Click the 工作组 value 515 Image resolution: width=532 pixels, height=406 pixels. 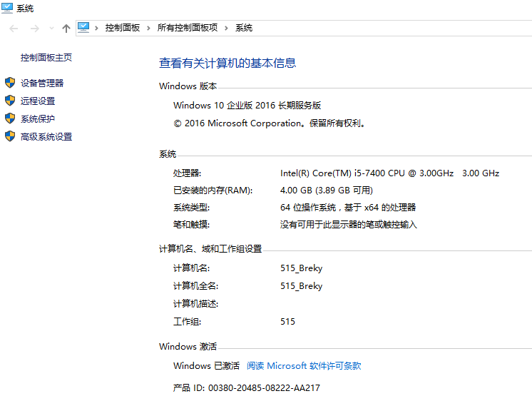(x=287, y=322)
